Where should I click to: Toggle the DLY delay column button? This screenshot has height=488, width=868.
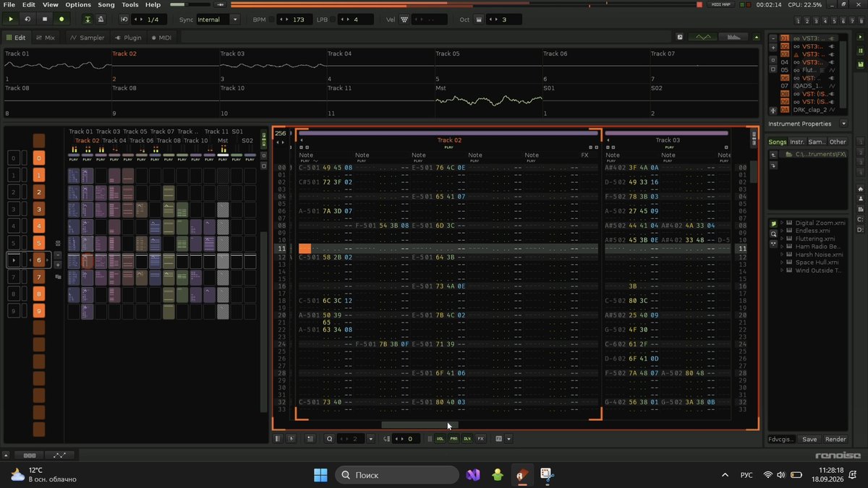click(x=467, y=439)
